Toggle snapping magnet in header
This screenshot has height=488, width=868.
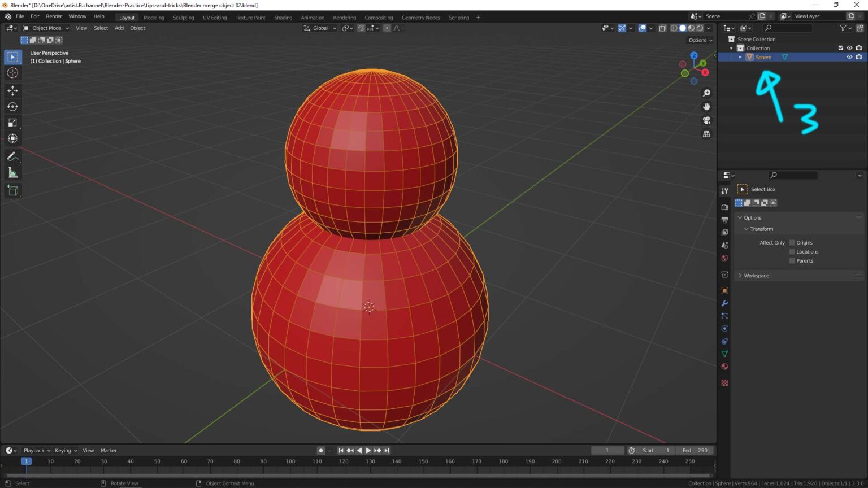coord(361,28)
